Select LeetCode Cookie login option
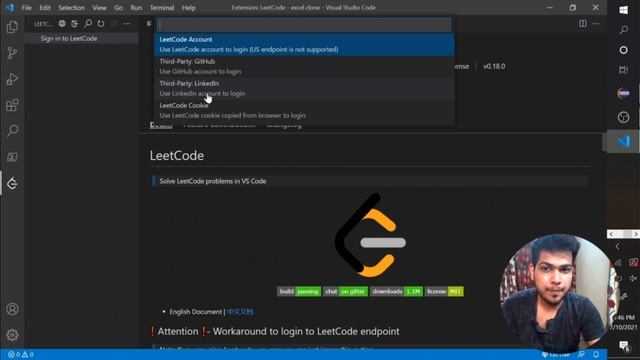This screenshot has width=640, height=360. pos(304,111)
